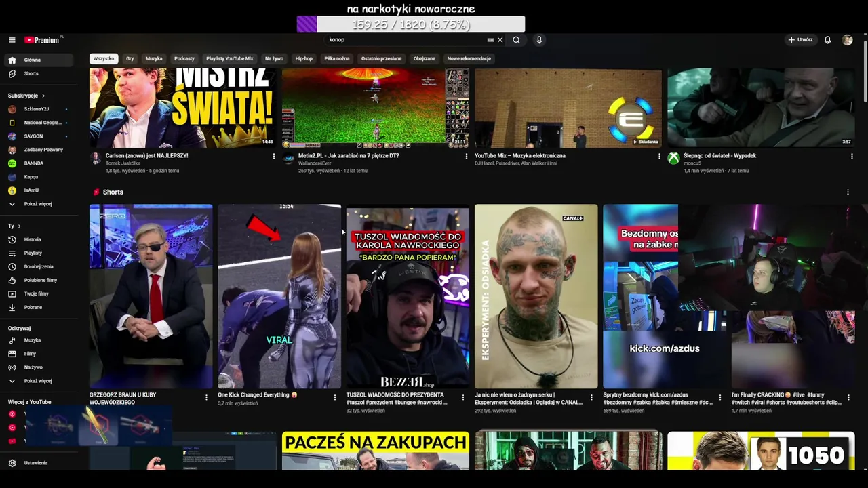The image size is (868, 488).
Task: Open the SzklanaY2J subscription channel
Action: click(x=39, y=109)
